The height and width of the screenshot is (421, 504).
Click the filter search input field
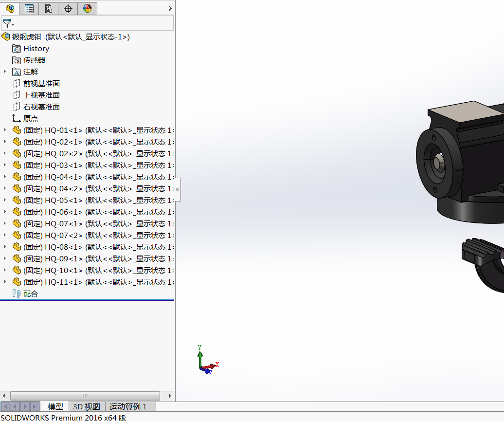[x=93, y=23]
